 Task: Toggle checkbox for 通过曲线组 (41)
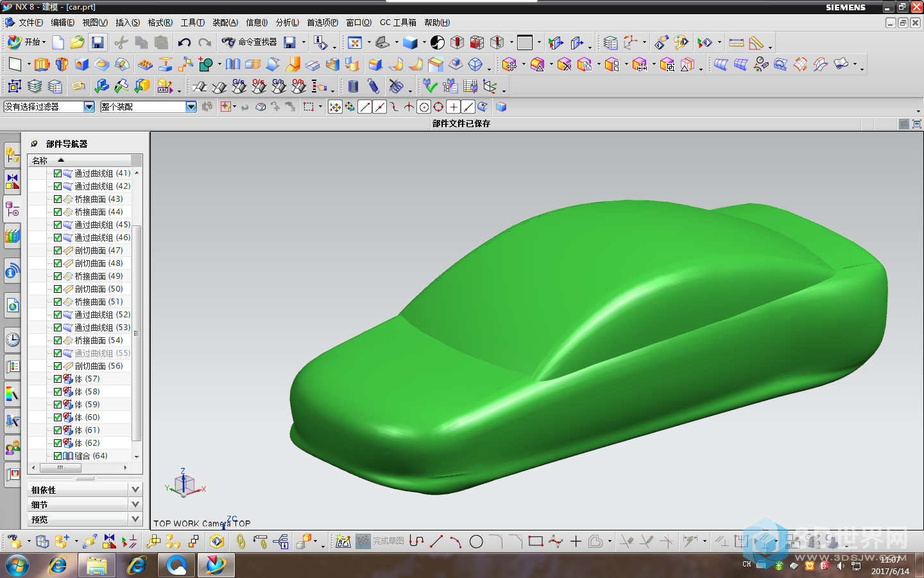58,173
